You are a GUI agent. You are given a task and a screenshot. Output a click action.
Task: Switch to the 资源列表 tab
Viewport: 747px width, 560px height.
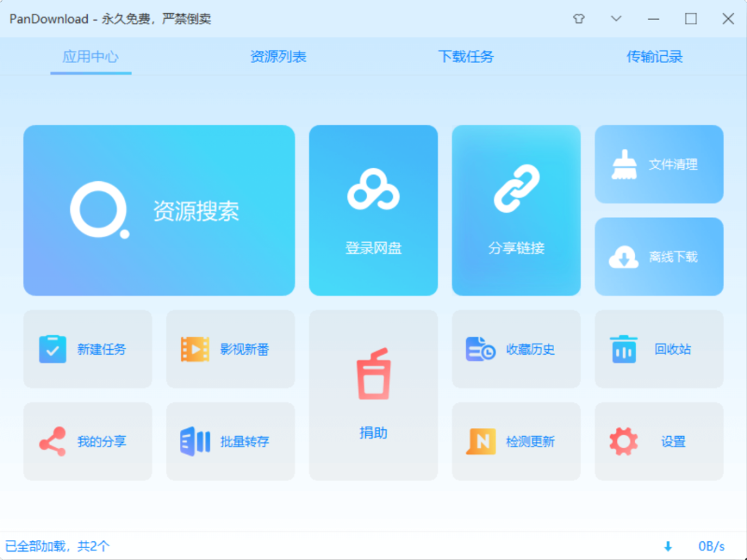tap(278, 57)
